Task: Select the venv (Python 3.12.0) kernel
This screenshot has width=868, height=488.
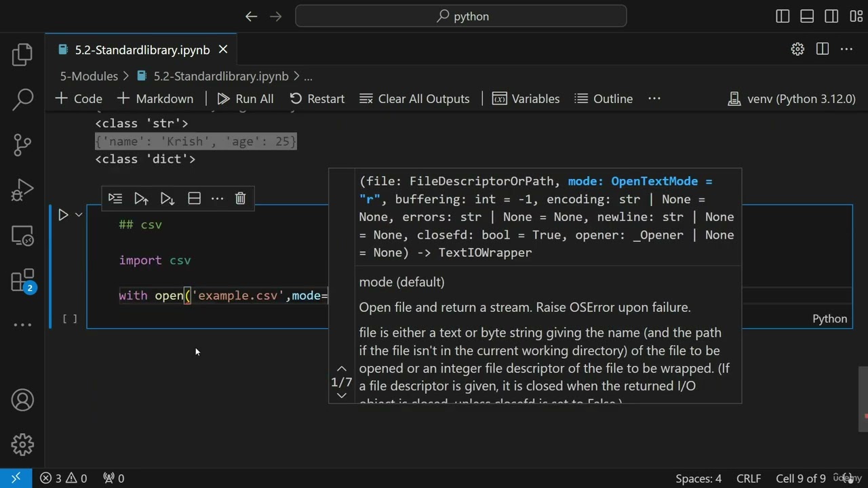Action: [x=791, y=98]
